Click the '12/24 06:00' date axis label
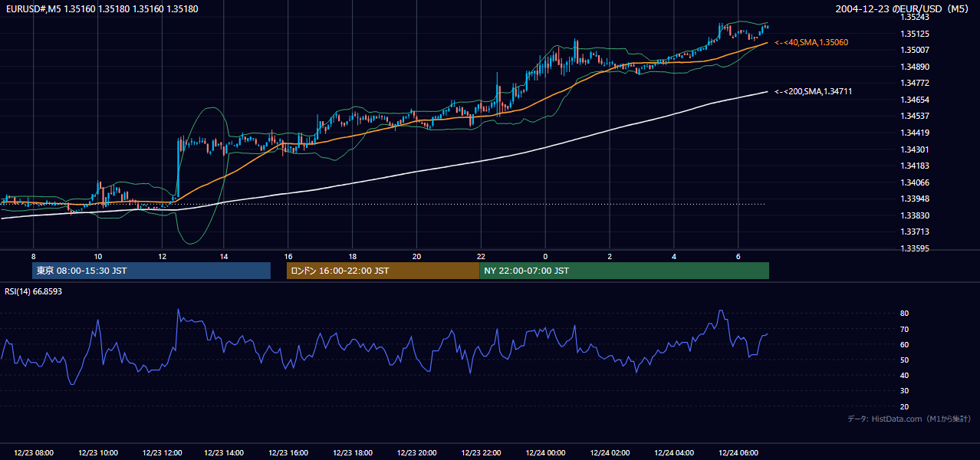 click(738, 453)
